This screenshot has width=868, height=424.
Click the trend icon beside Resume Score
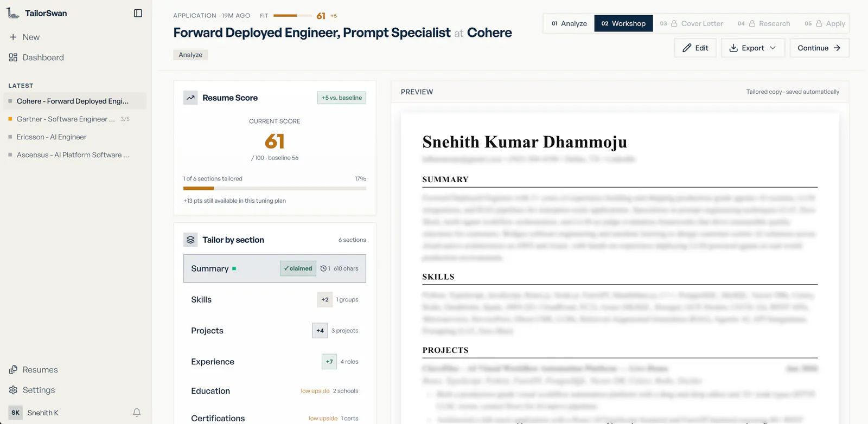[190, 98]
